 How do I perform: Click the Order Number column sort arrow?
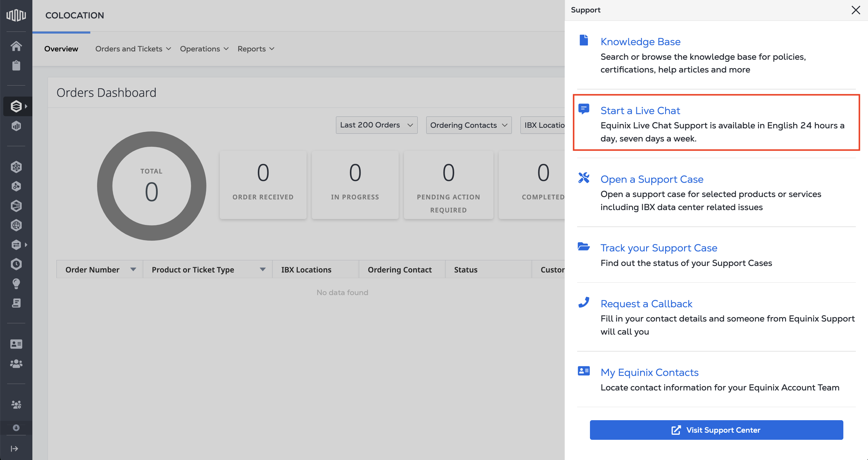coord(133,270)
